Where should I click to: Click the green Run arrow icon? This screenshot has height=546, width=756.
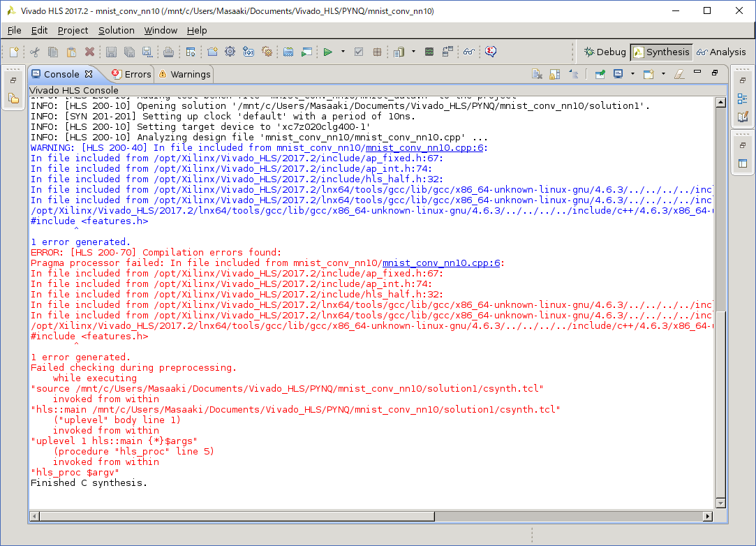click(x=327, y=52)
